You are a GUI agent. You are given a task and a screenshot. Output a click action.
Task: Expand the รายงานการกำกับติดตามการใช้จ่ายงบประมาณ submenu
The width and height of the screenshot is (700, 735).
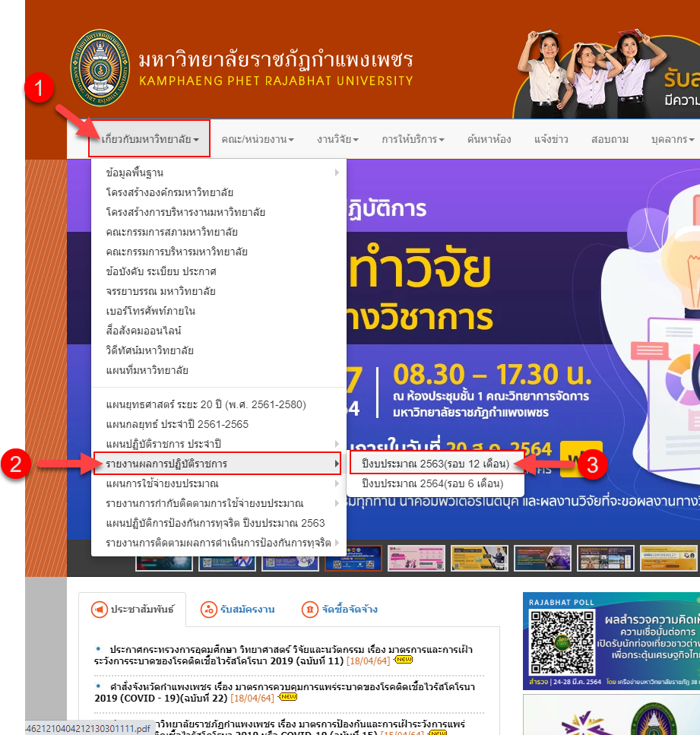click(219, 503)
